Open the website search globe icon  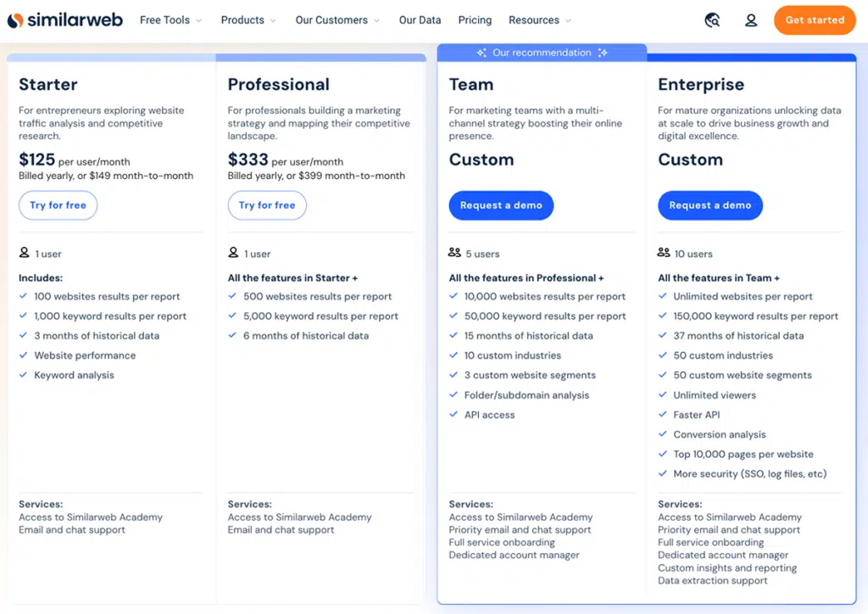712,19
